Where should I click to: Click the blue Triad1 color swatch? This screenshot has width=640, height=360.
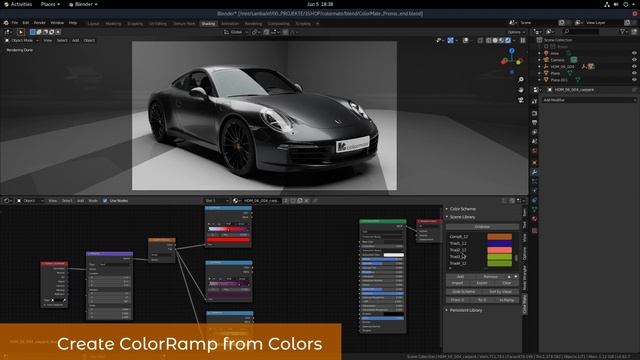[500, 243]
